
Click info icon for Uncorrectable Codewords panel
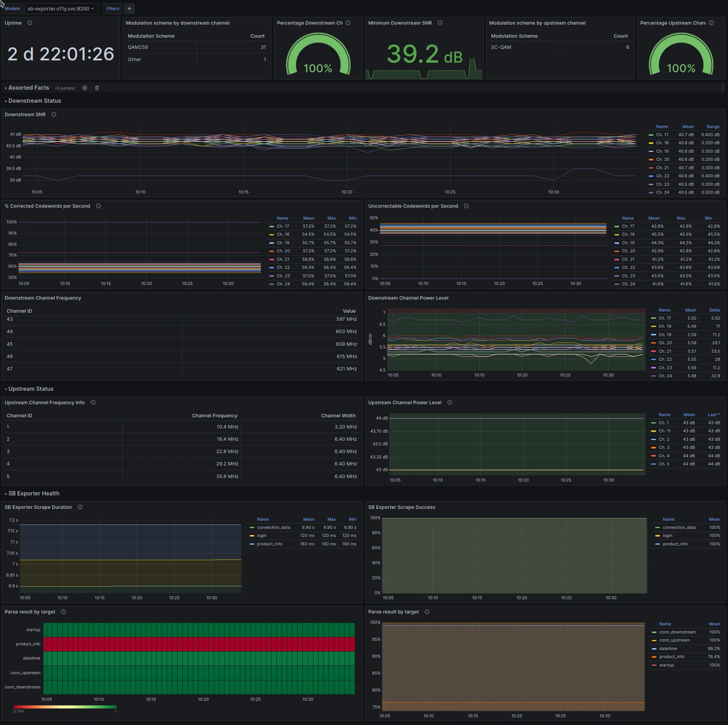click(x=466, y=206)
